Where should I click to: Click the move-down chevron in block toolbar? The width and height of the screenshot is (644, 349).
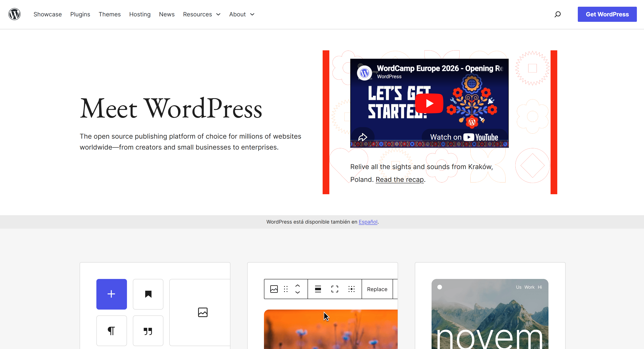297,292
